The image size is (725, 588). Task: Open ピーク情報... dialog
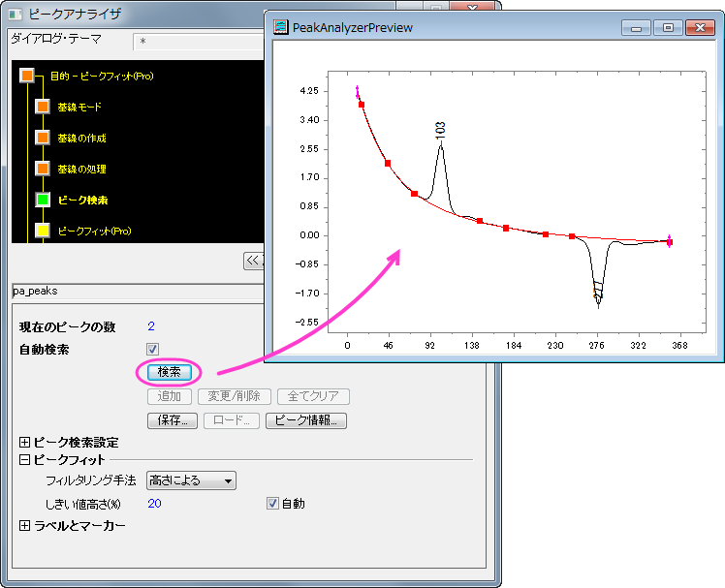pos(306,420)
